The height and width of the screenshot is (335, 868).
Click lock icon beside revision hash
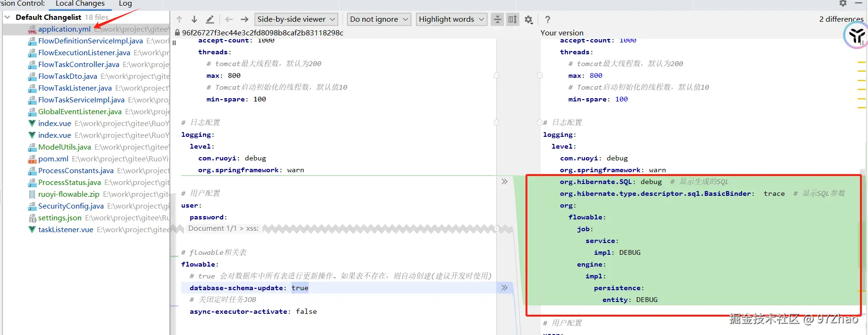[177, 33]
